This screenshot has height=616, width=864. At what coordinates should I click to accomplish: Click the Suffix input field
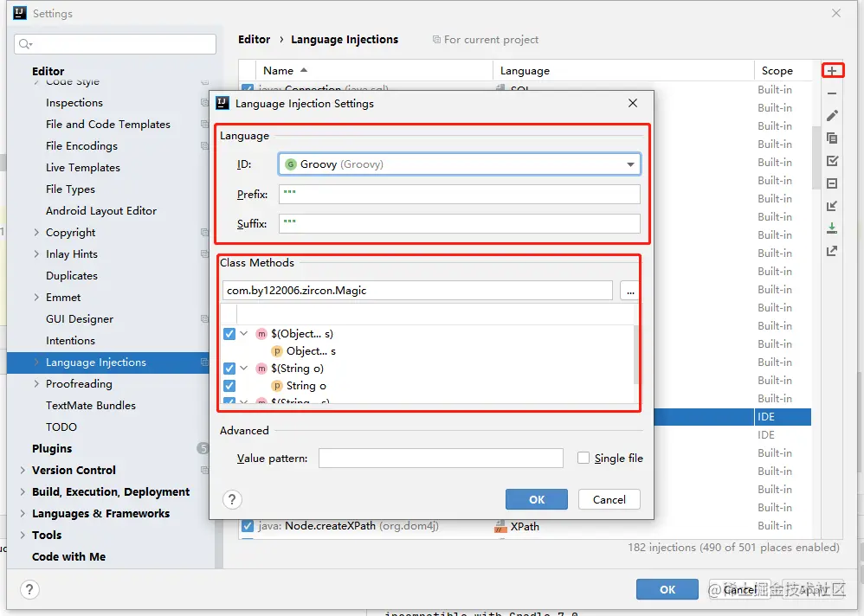460,223
